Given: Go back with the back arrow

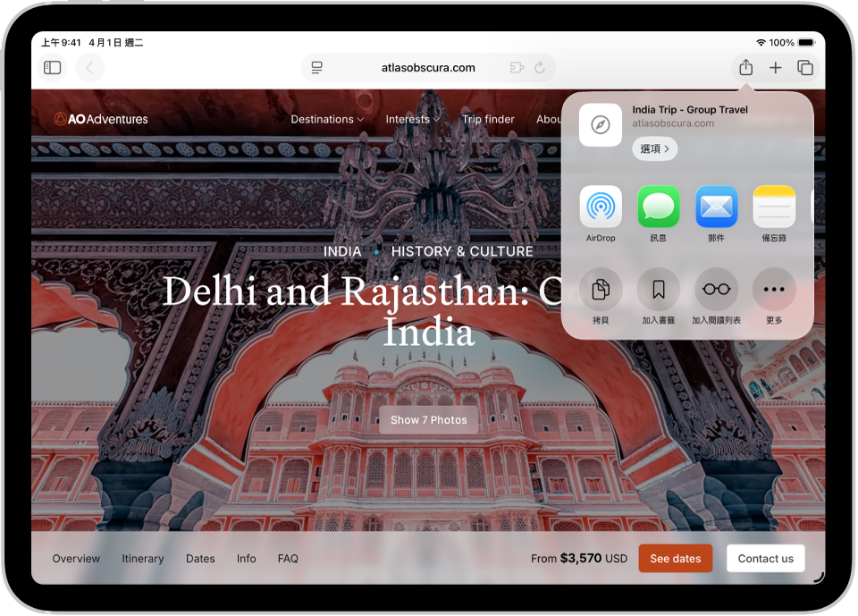Looking at the screenshot, I should tap(89, 67).
